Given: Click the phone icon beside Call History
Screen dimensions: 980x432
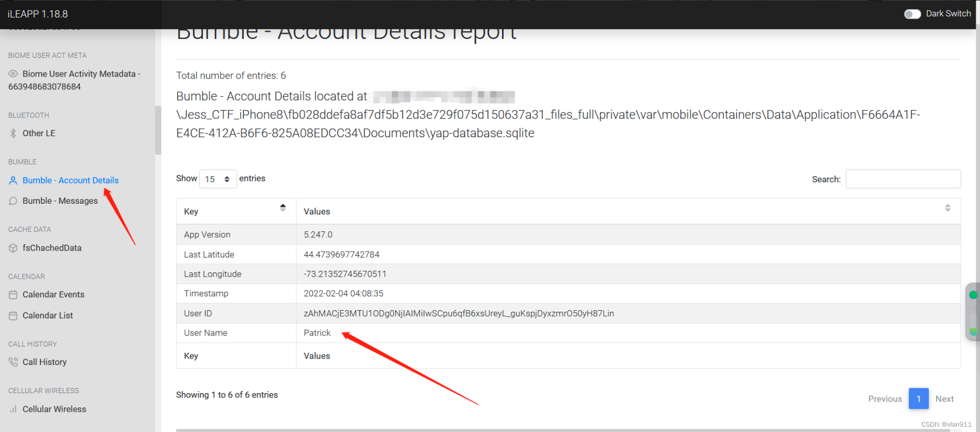Looking at the screenshot, I should [x=13, y=362].
